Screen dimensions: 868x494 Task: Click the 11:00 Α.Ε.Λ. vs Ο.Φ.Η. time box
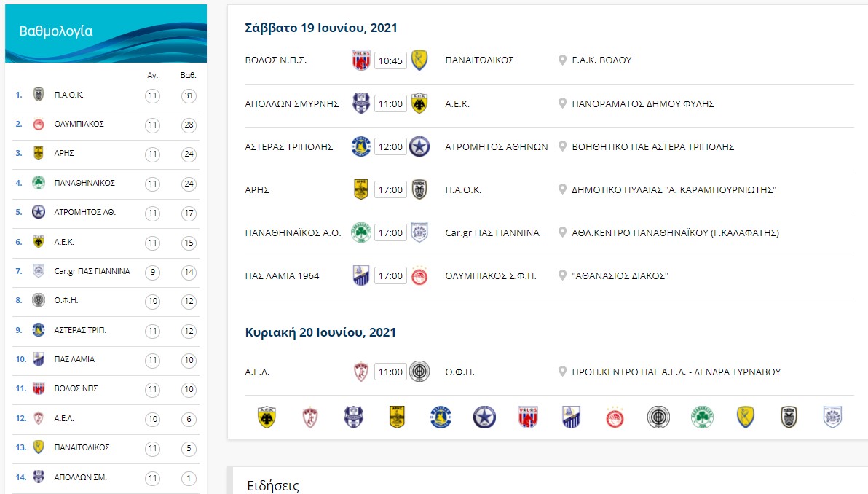(390, 372)
